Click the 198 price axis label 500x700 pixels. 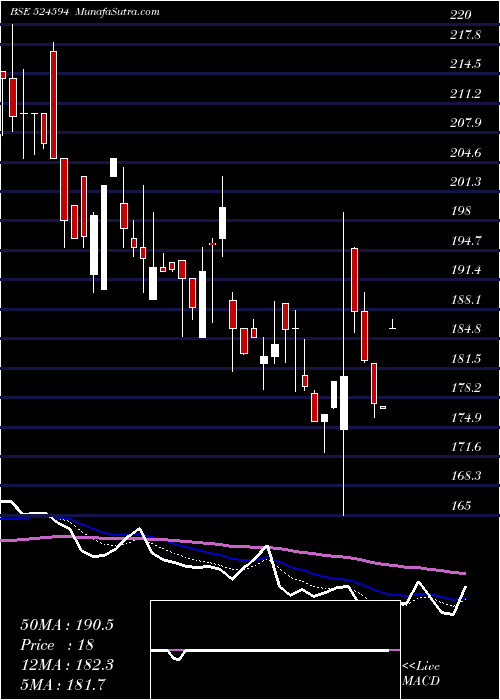(461, 211)
